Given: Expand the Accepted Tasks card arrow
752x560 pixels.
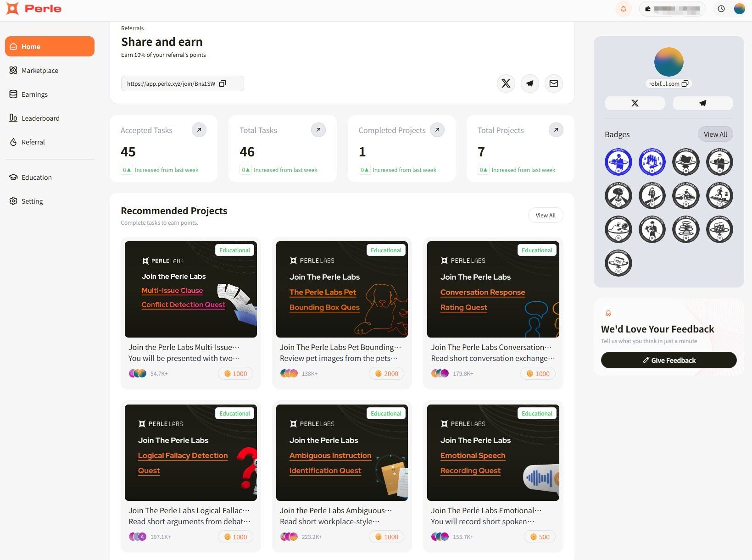Looking at the screenshot, I should click(199, 130).
